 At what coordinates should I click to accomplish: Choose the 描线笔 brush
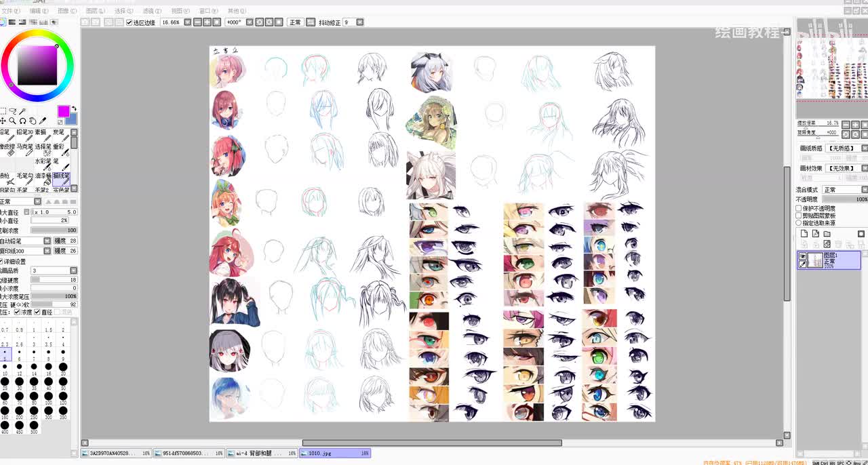61,180
